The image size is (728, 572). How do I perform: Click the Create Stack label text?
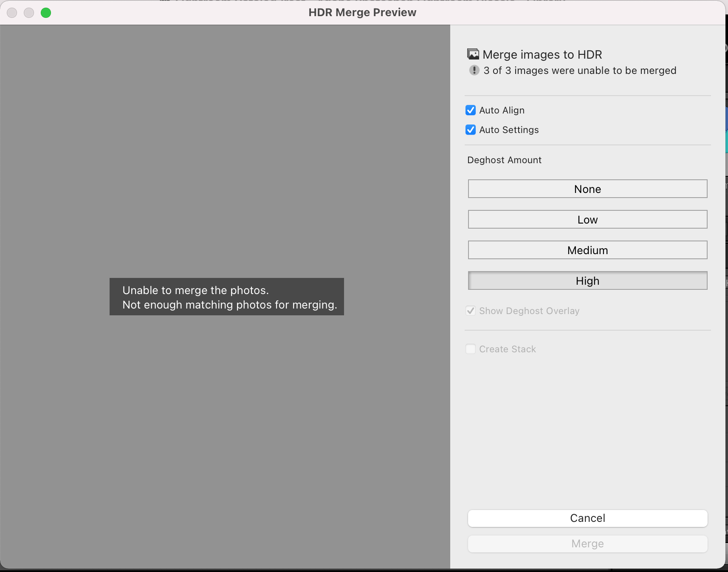507,349
